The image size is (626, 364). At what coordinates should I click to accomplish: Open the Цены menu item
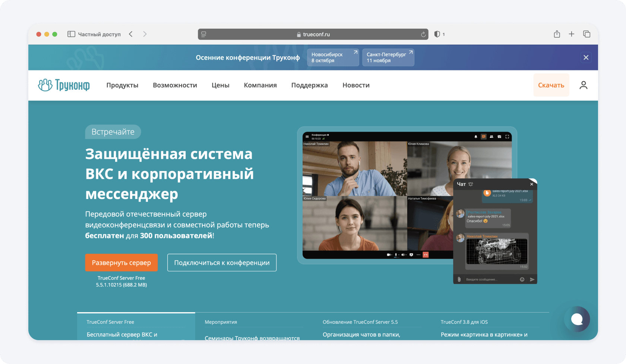(x=220, y=85)
